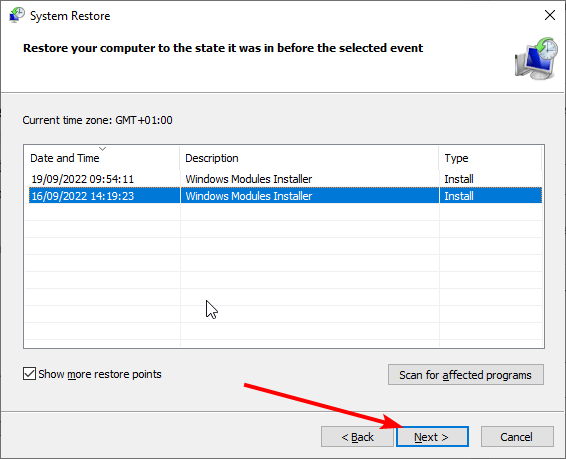Image resolution: width=566 pixels, height=459 pixels.
Task: Click the System Restore computer clock graphic
Action: (536, 58)
